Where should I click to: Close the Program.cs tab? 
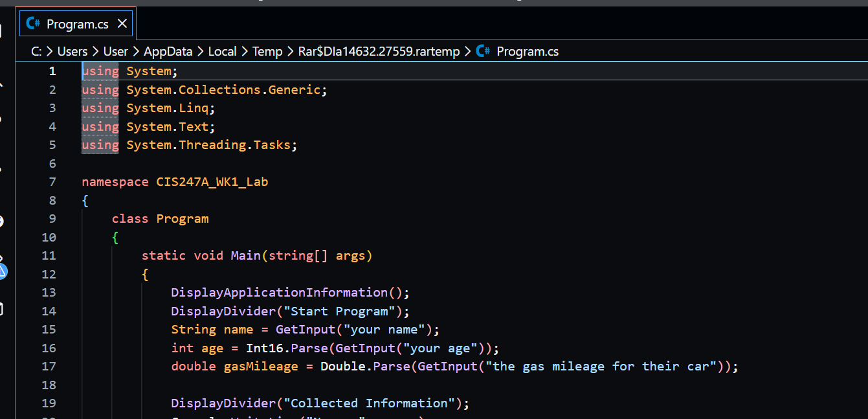click(122, 23)
